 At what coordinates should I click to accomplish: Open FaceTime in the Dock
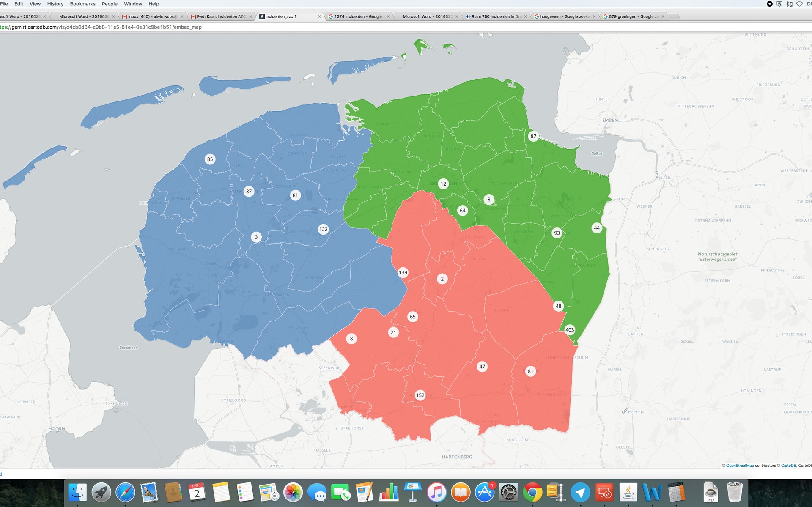coord(341,492)
